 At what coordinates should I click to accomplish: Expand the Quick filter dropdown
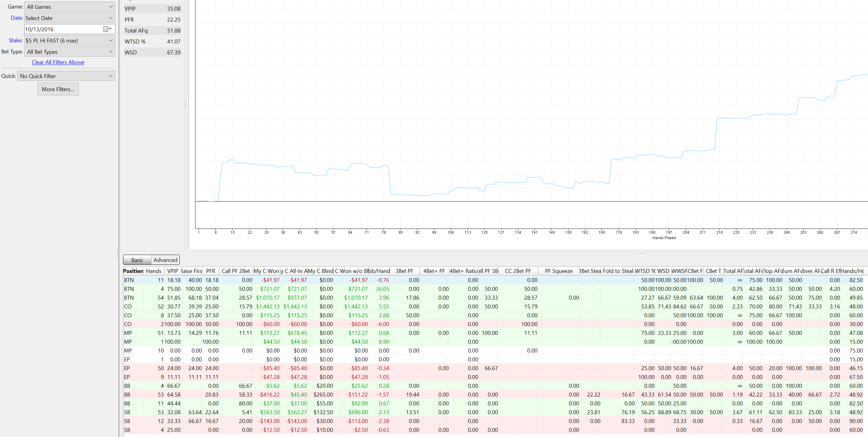66,76
